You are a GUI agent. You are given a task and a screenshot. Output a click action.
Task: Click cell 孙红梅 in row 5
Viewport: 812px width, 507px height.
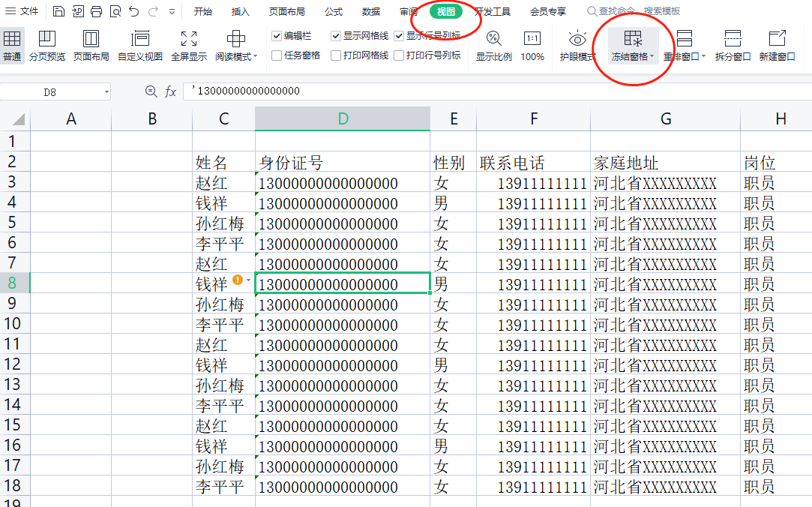click(223, 223)
